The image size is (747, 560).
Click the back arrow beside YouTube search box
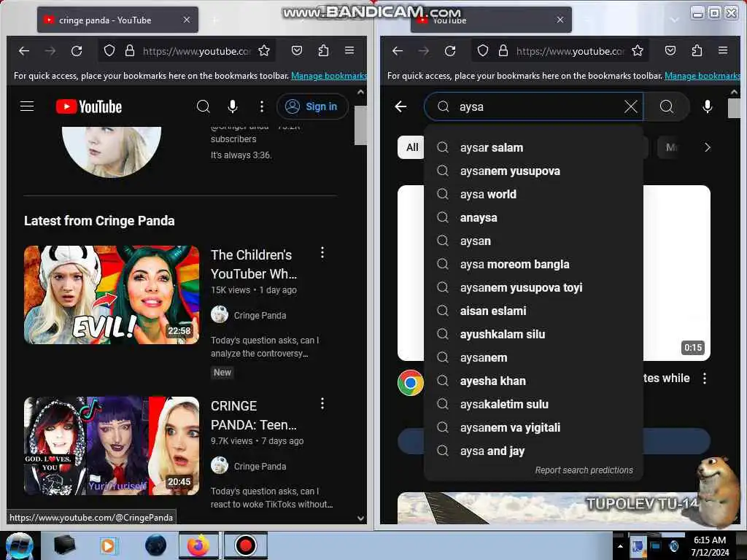click(x=400, y=106)
